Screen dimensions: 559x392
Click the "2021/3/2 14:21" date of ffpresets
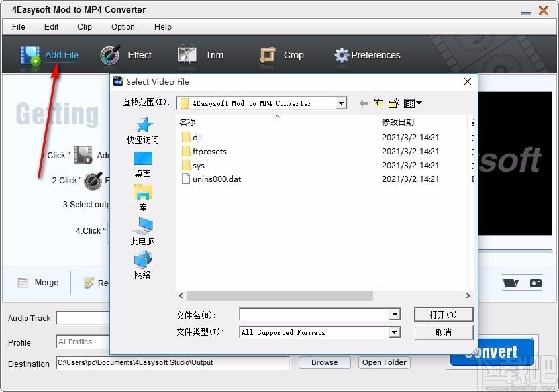tap(411, 152)
